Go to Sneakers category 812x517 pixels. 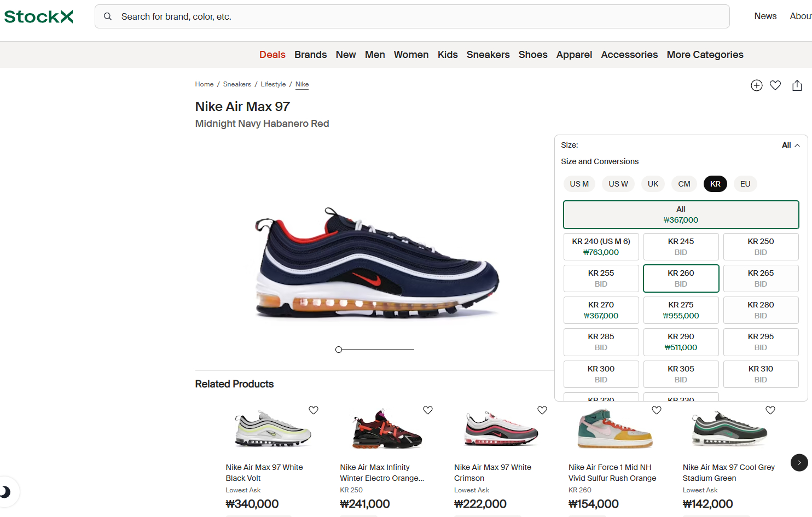[x=488, y=55]
